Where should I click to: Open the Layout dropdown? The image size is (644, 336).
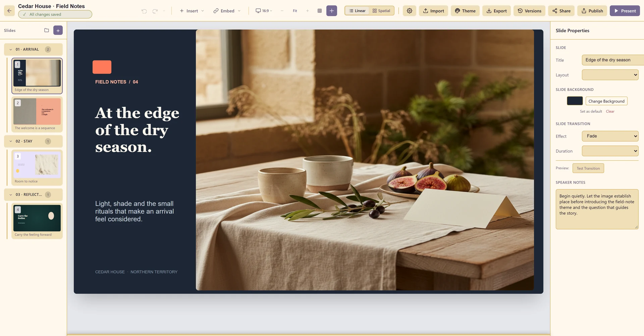tap(610, 75)
